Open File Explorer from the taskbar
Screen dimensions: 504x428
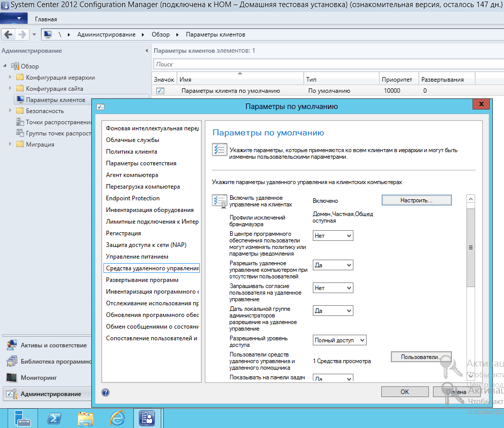pyautogui.click(x=86, y=418)
